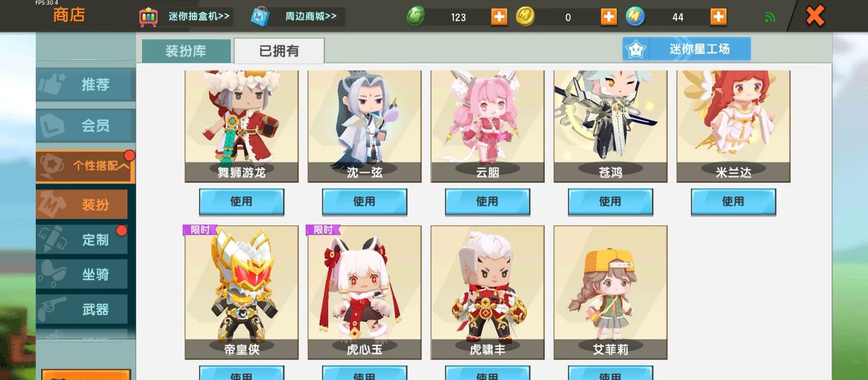Switch to the 已拥有 tab
868x380 pixels.
point(279,51)
